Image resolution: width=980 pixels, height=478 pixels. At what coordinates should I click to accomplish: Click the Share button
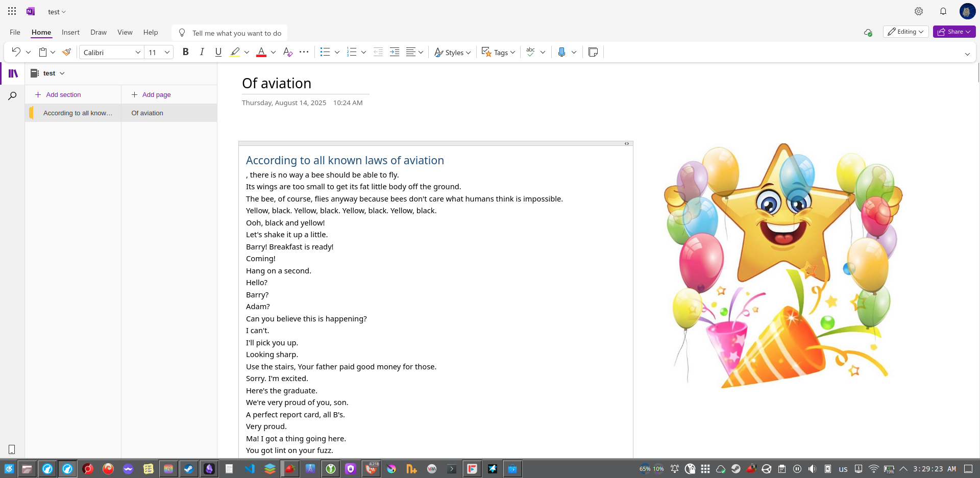[x=954, y=32]
